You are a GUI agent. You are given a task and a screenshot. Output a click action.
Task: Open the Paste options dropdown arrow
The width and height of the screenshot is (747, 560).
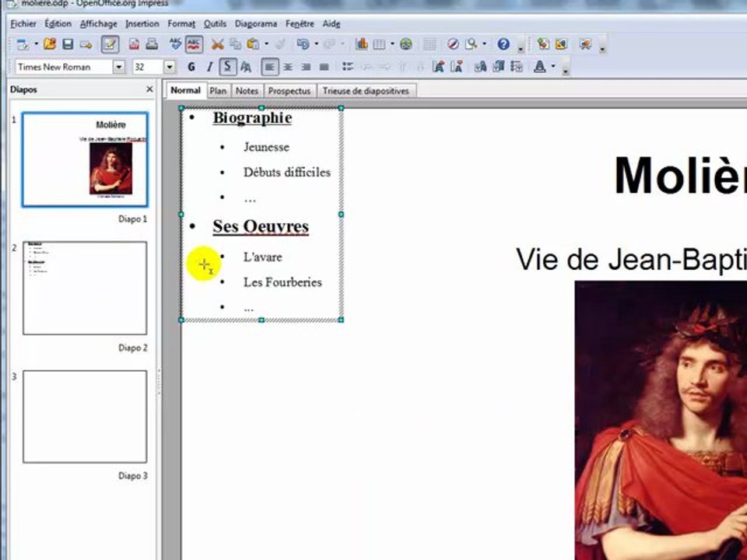pyautogui.click(x=266, y=44)
